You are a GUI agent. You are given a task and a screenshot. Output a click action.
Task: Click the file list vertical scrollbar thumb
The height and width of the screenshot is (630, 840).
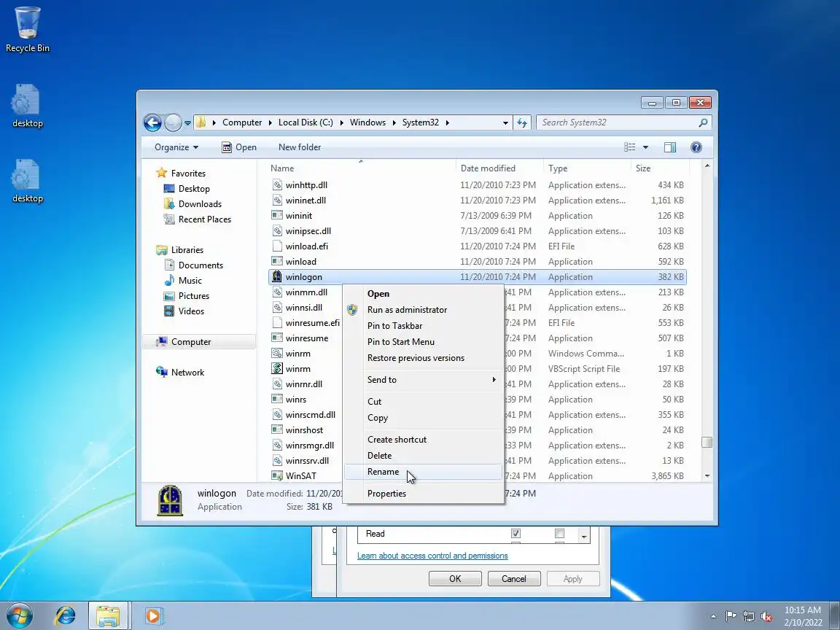pos(707,443)
